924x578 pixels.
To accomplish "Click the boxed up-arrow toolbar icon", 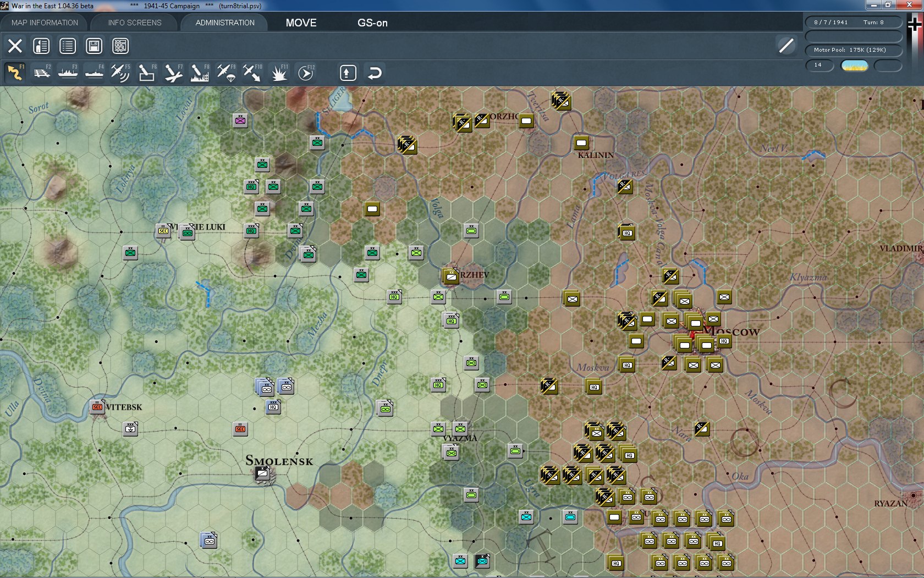I will 348,73.
